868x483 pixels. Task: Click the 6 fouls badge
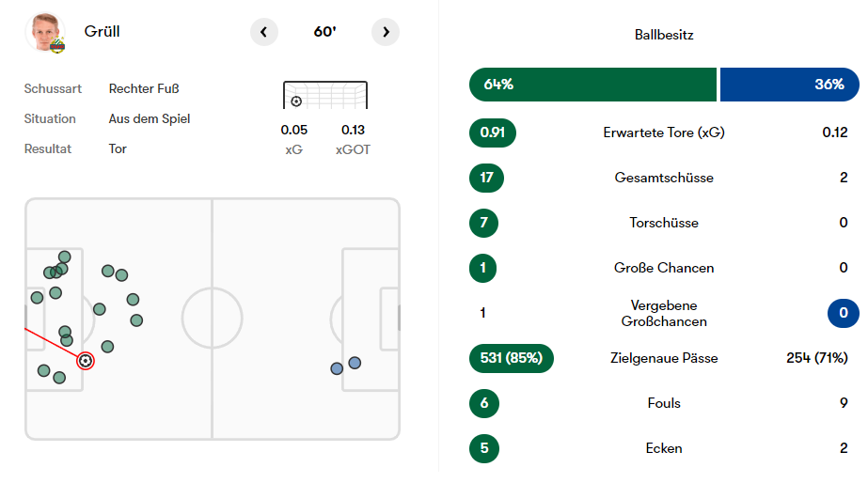pyautogui.click(x=483, y=403)
